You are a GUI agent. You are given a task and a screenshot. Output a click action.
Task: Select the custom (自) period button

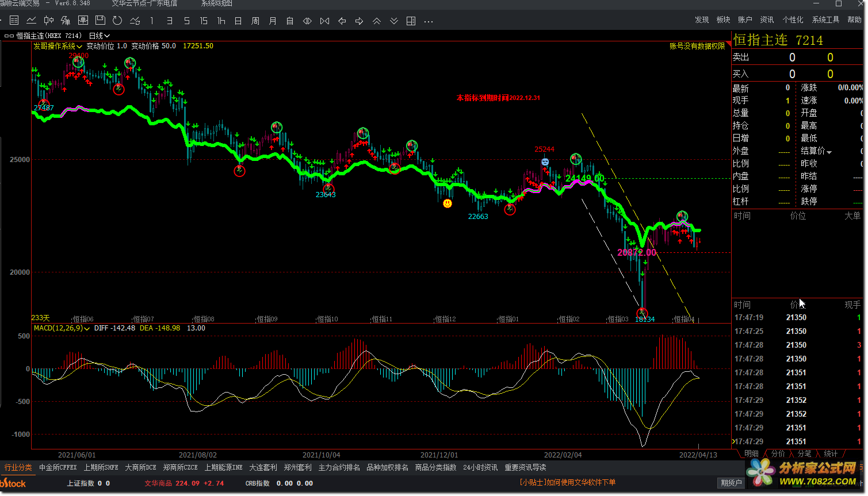pyautogui.click(x=290, y=21)
